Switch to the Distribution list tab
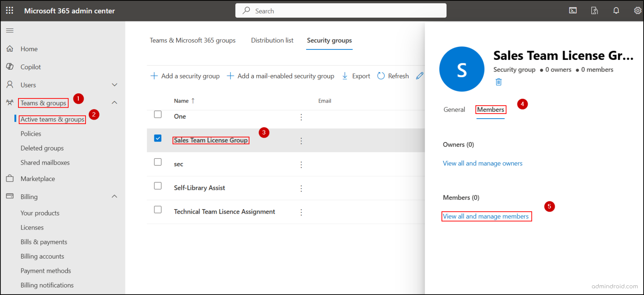The height and width of the screenshot is (295, 644). [x=272, y=40]
